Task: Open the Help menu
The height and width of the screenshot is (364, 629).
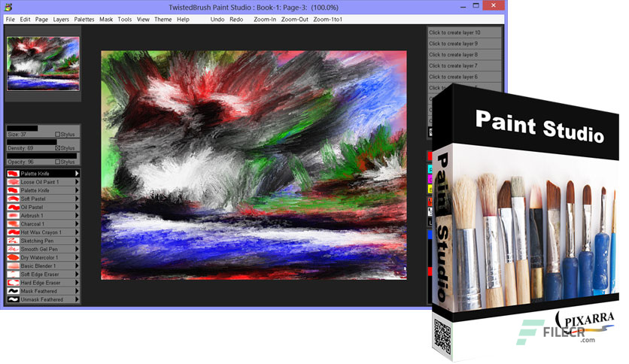Action: (x=183, y=20)
